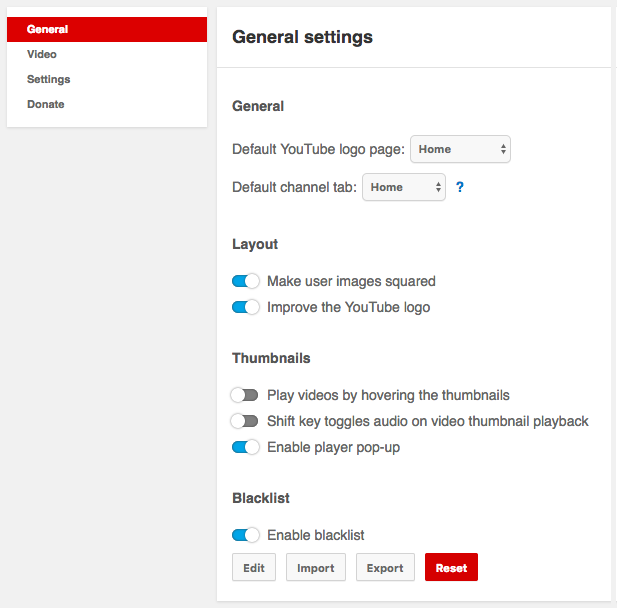
Task: Turn off Improve the YouTube logo switch
Action: point(245,307)
